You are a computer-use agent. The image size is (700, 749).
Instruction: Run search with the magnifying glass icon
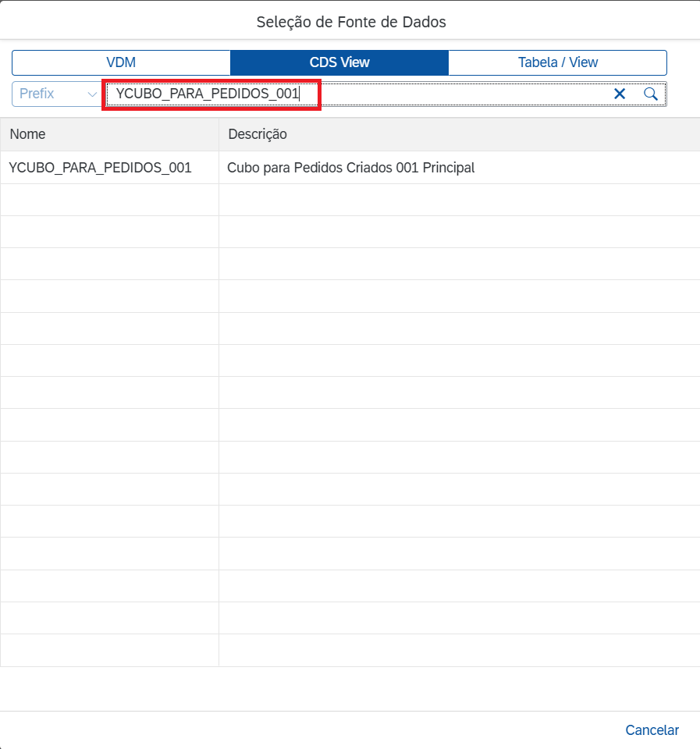650,94
